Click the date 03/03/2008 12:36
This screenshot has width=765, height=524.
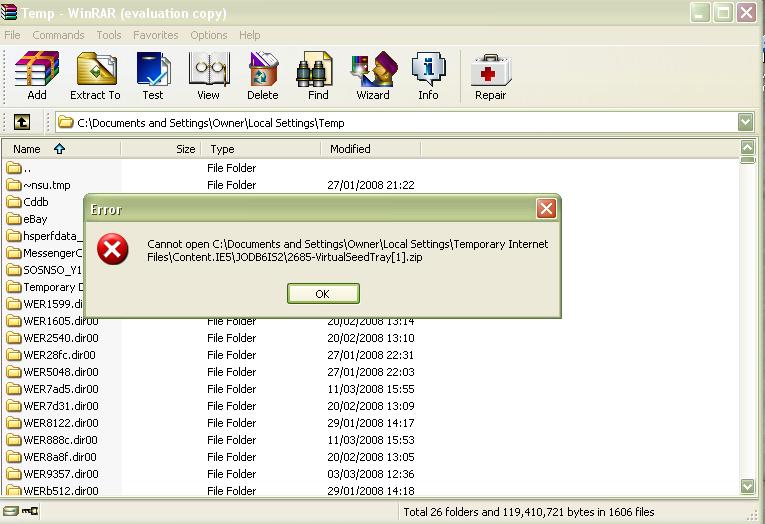pos(371,474)
